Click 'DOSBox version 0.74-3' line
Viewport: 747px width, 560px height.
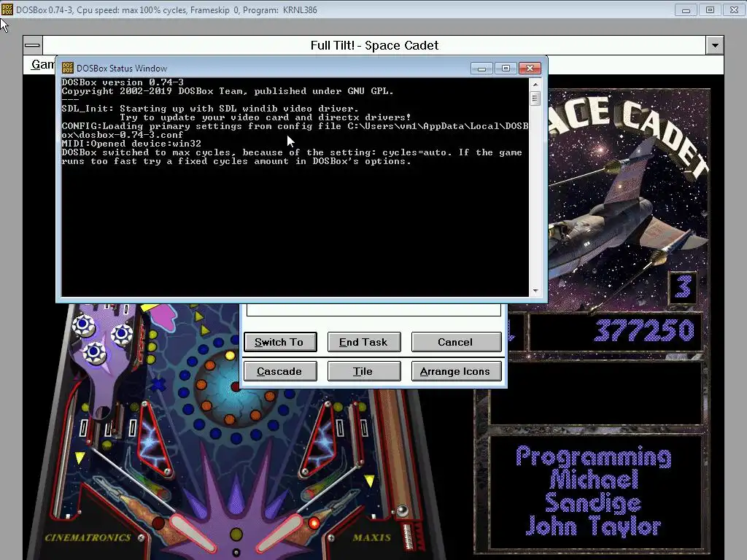[x=123, y=82]
